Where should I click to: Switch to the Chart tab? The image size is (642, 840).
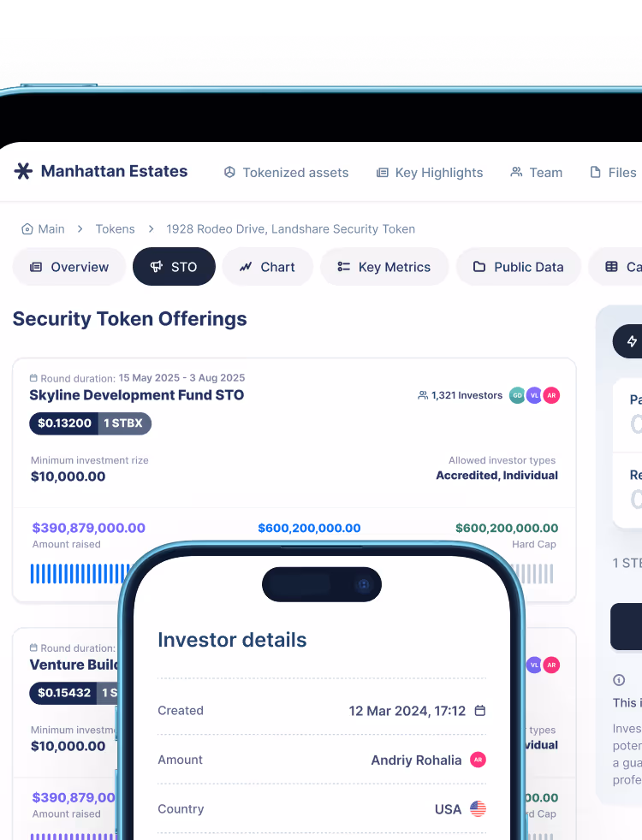[x=267, y=266]
